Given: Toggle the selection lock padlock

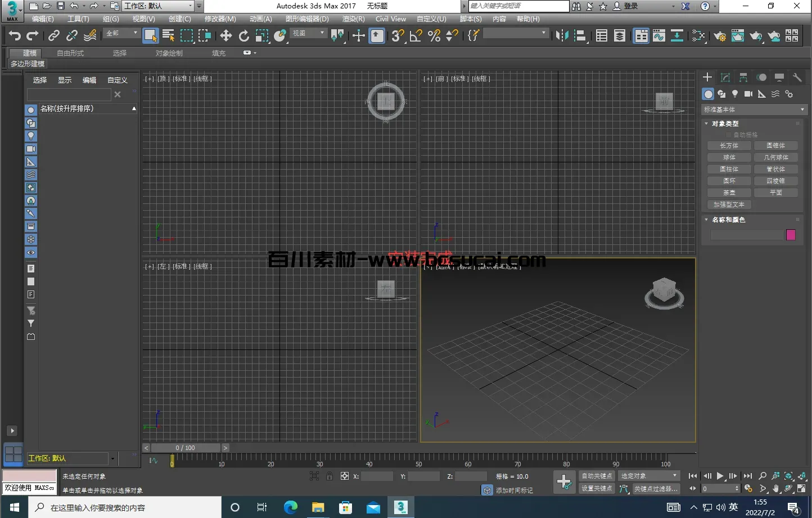Looking at the screenshot, I should [x=330, y=476].
